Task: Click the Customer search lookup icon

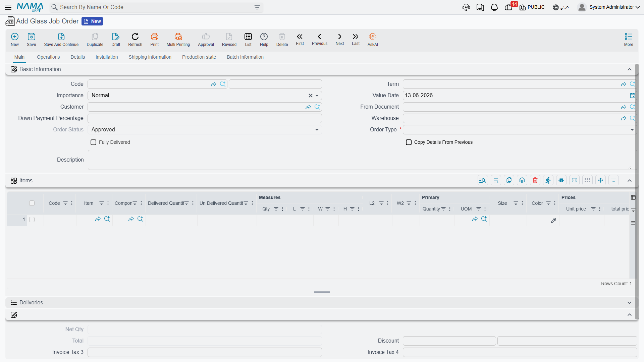Action: click(317, 107)
